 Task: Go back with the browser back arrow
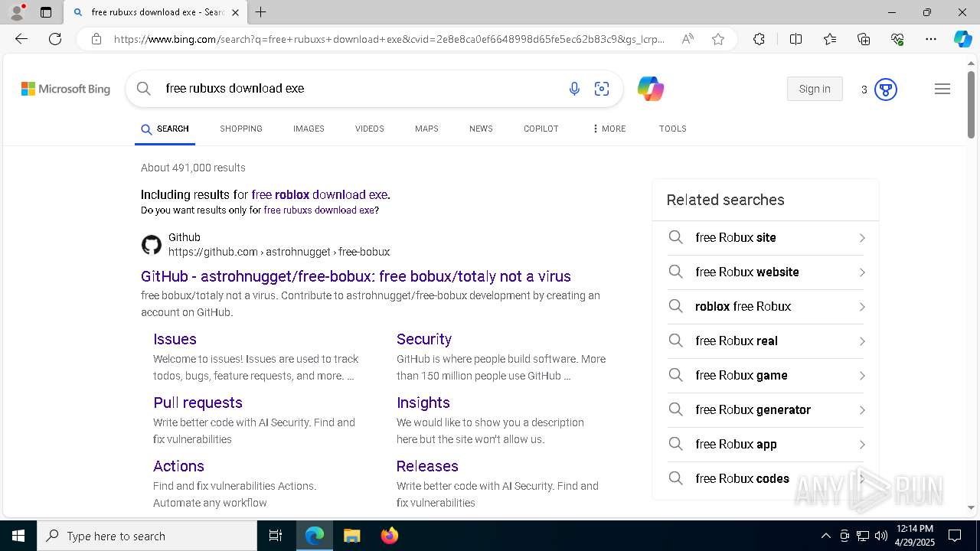[x=21, y=39]
